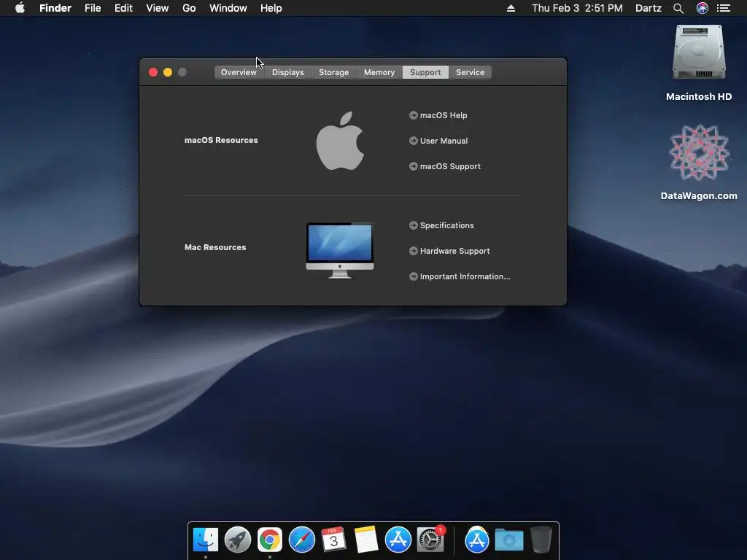
Task: Click the Mac Resources heading
Action: [215, 247]
